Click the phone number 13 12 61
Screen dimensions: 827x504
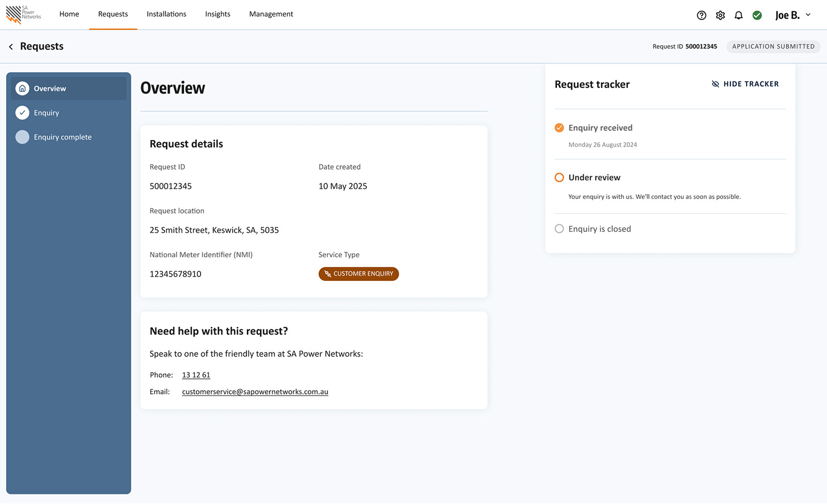click(196, 375)
